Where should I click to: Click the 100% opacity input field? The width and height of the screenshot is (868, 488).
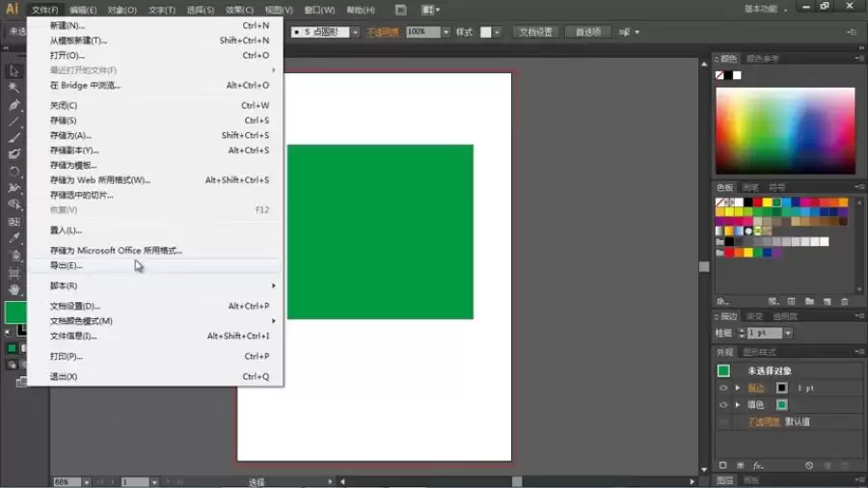pos(423,32)
